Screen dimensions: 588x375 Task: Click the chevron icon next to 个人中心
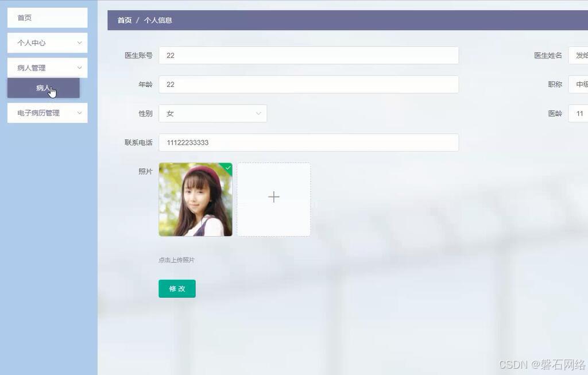[79, 42]
